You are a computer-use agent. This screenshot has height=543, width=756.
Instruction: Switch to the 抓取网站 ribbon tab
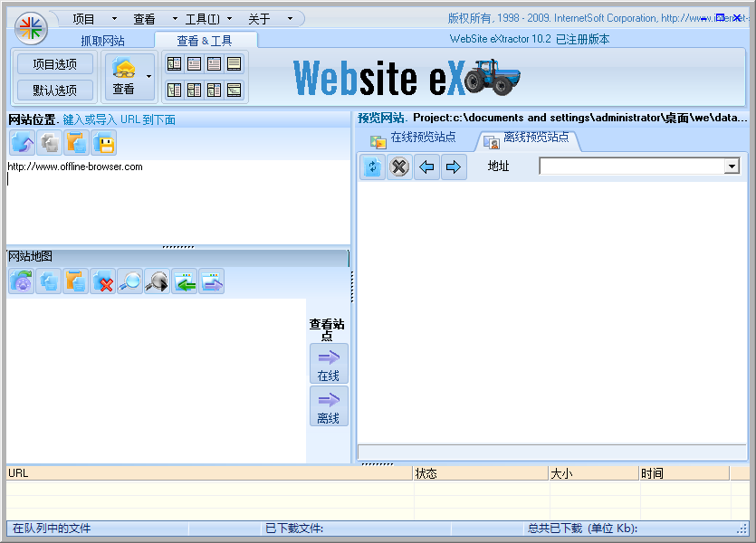(102, 41)
